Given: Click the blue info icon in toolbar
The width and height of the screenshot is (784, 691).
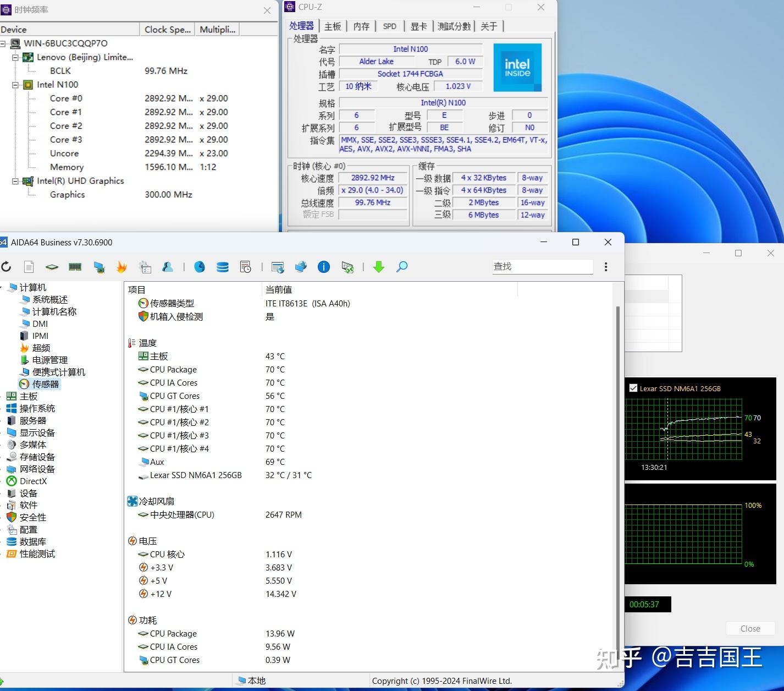Looking at the screenshot, I should point(324,267).
